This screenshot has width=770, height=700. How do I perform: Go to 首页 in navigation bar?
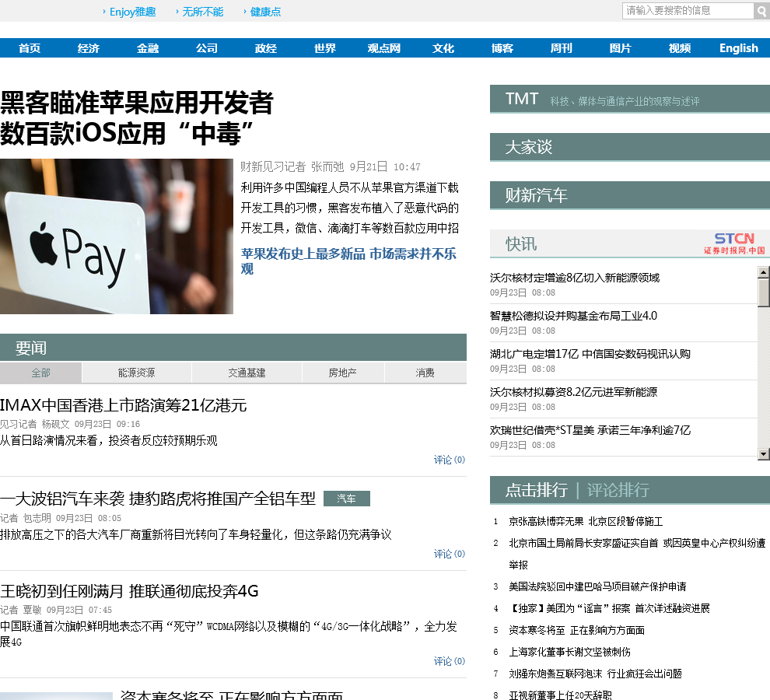30,48
